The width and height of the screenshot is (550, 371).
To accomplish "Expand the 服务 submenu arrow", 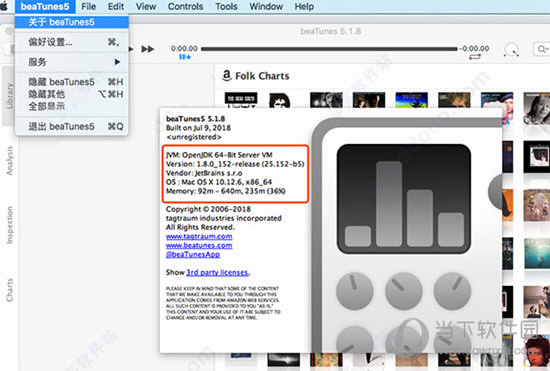I will coord(117,62).
